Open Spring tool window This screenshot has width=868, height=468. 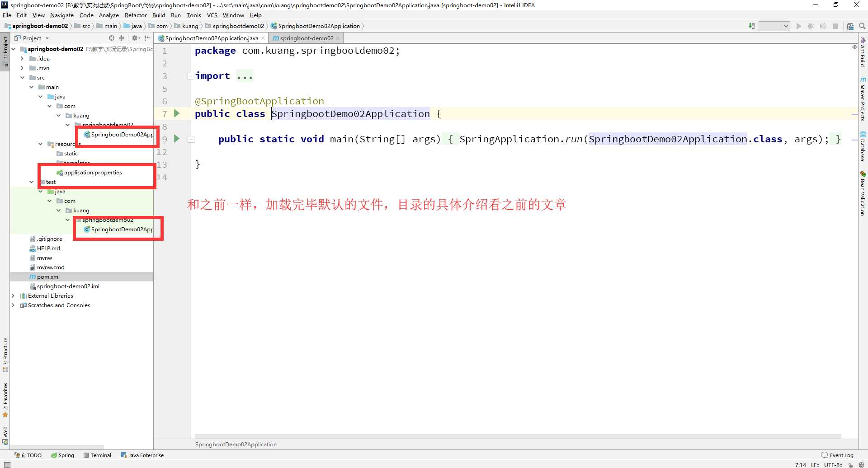pyautogui.click(x=62, y=455)
